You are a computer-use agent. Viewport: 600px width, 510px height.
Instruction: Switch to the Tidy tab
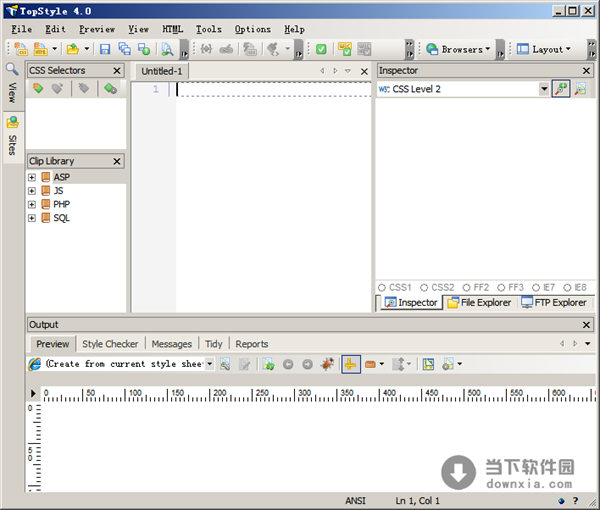(x=214, y=344)
